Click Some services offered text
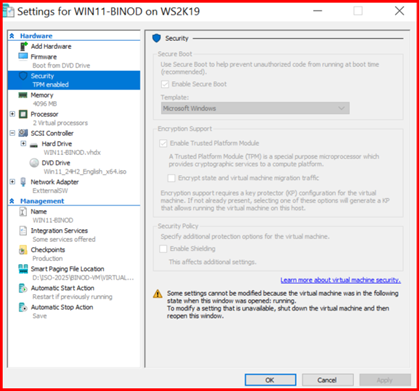This screenshot has height=391, width=419. point(64,239)
